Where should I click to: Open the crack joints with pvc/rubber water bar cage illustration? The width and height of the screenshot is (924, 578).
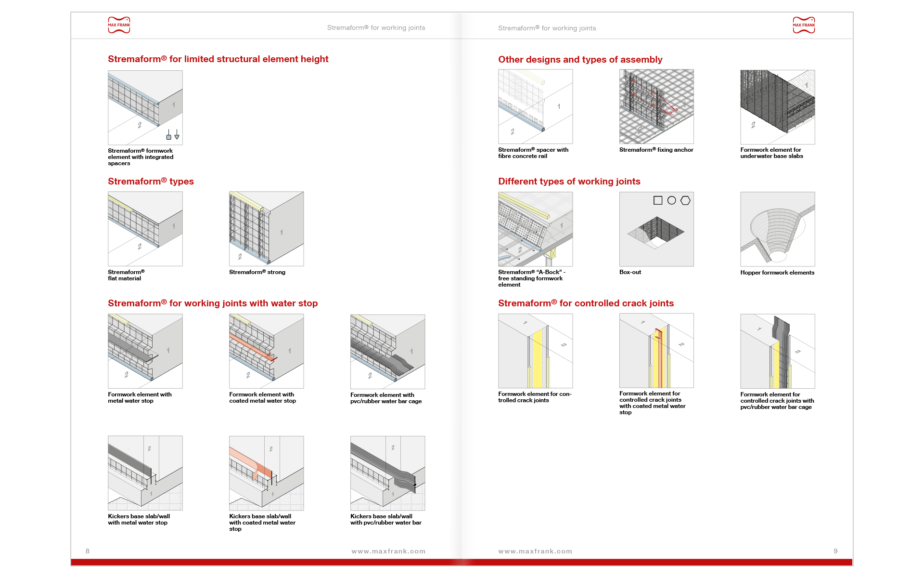pyautogui.click(x=778, y=351)
